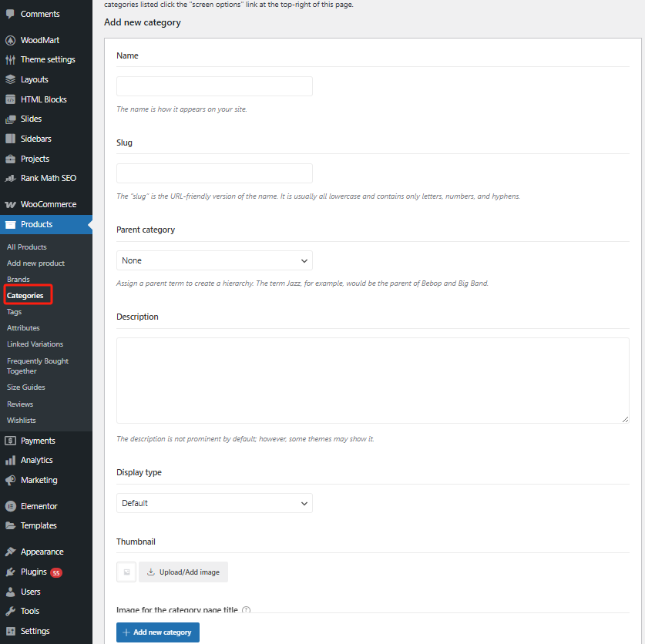The image size is (645, 644).
Task: Open the Rank Math SEO menu label
Action: tap(49, 178)
